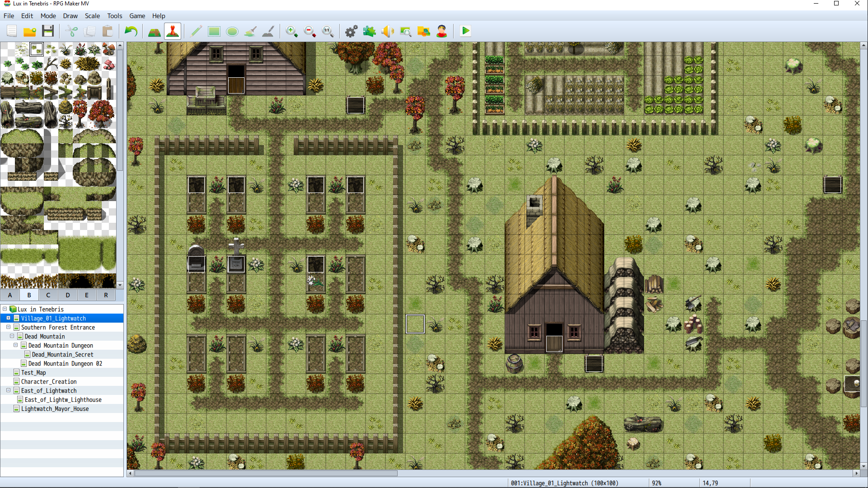Open the Character Generator icon
The height and width of the screenshot is (488, 868).
coord(442,31)
